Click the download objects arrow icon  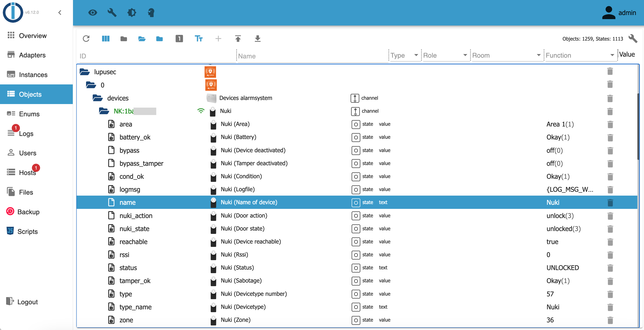point(257,39)
